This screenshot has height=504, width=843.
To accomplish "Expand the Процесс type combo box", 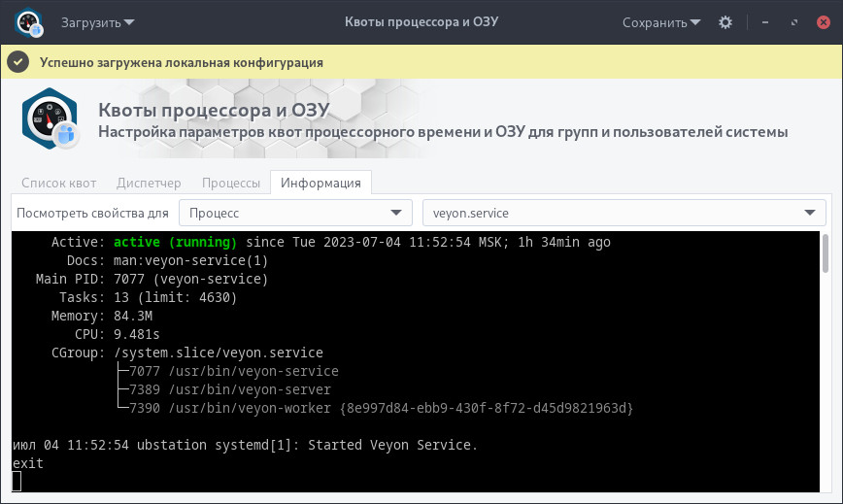I will 295,213.
